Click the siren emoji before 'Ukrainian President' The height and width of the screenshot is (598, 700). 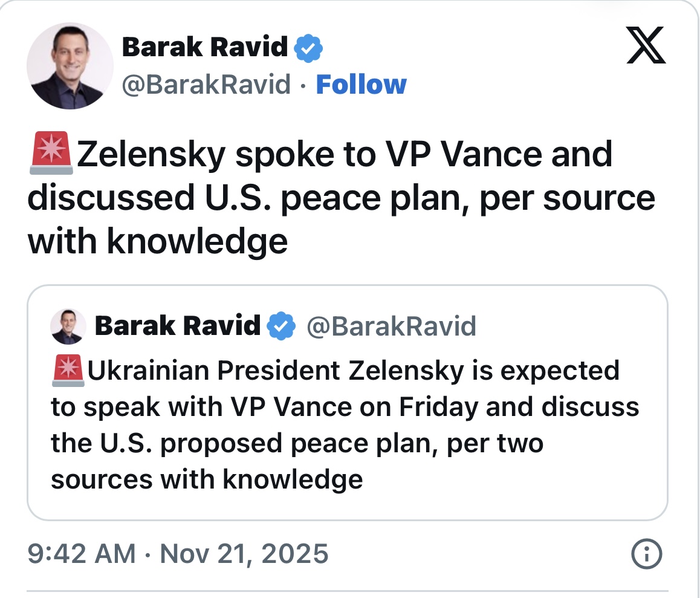pyautogui.click(x=68, y=371)
